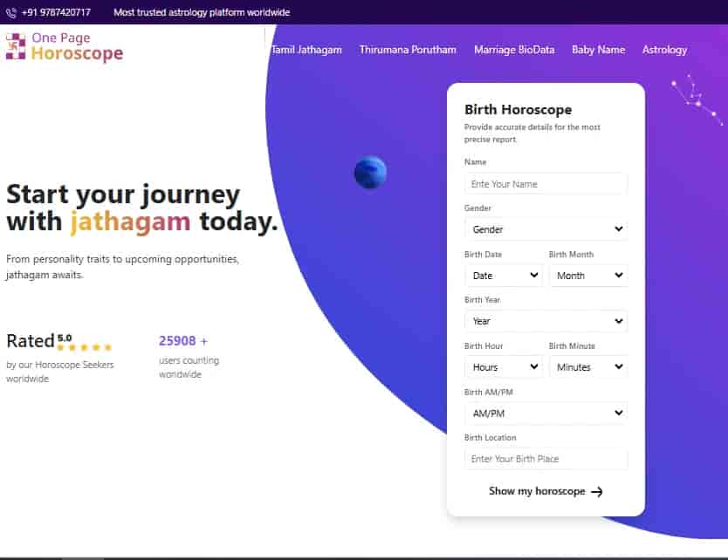Focus the Enter Your Name field
The image size is (728, 560).
pos(546,184)
